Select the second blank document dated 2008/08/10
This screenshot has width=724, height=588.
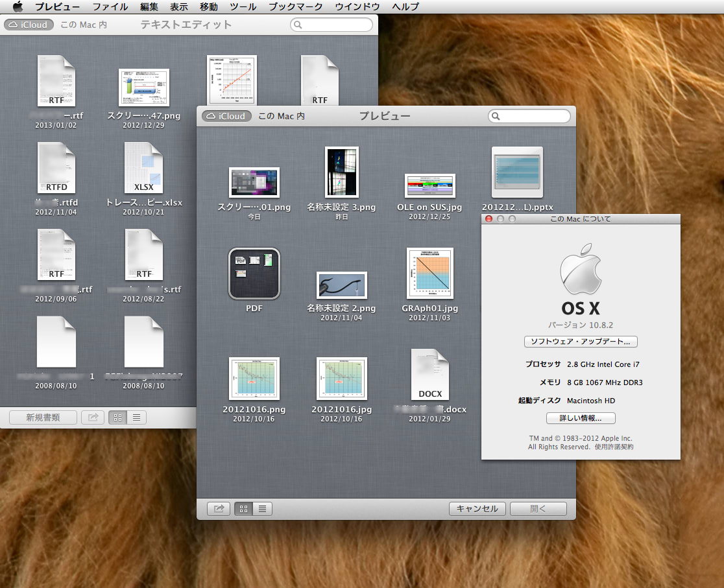coord(143,342)
